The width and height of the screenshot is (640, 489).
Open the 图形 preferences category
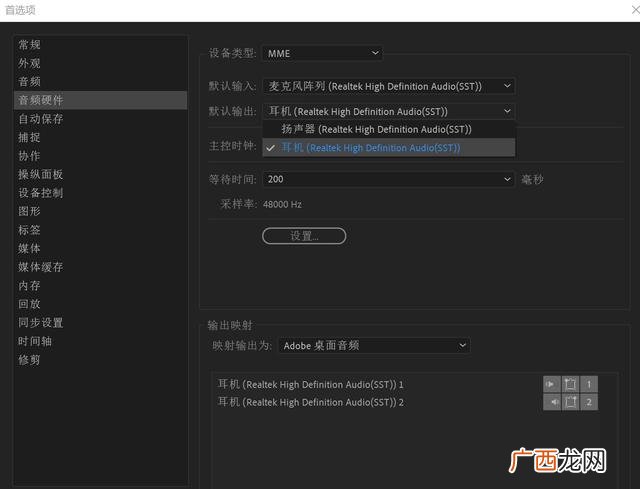100,211
